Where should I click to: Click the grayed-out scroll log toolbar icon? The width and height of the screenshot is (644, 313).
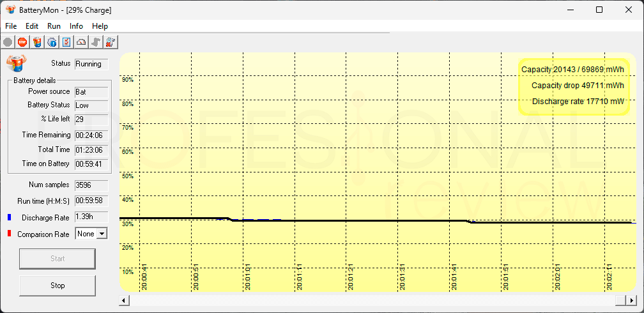point(96,42)
